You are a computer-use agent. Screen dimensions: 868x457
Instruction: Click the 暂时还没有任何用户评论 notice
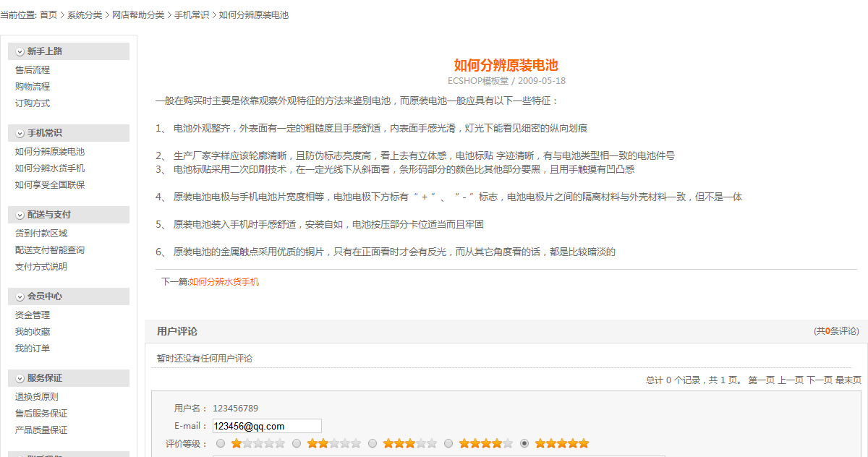(x=205, y=359)
